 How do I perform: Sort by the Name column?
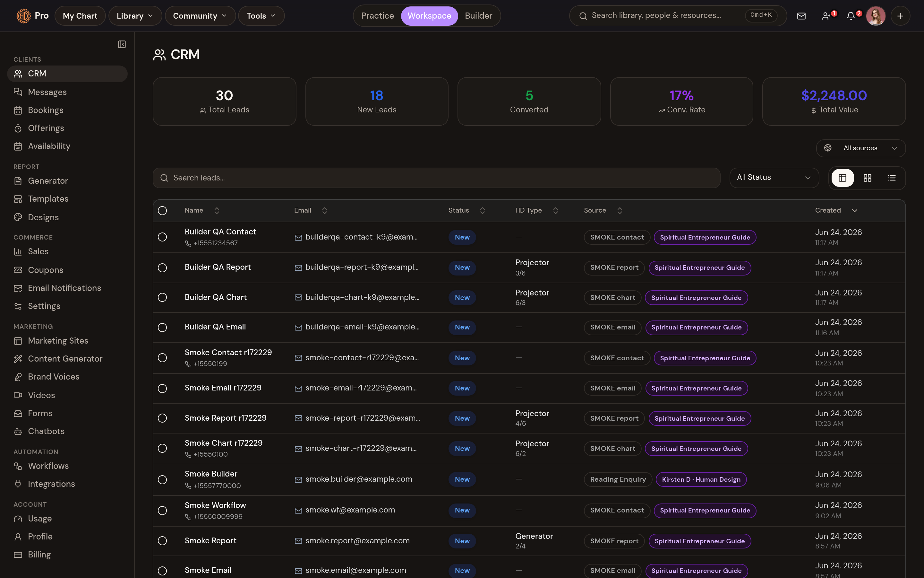[x=202, y=211]
